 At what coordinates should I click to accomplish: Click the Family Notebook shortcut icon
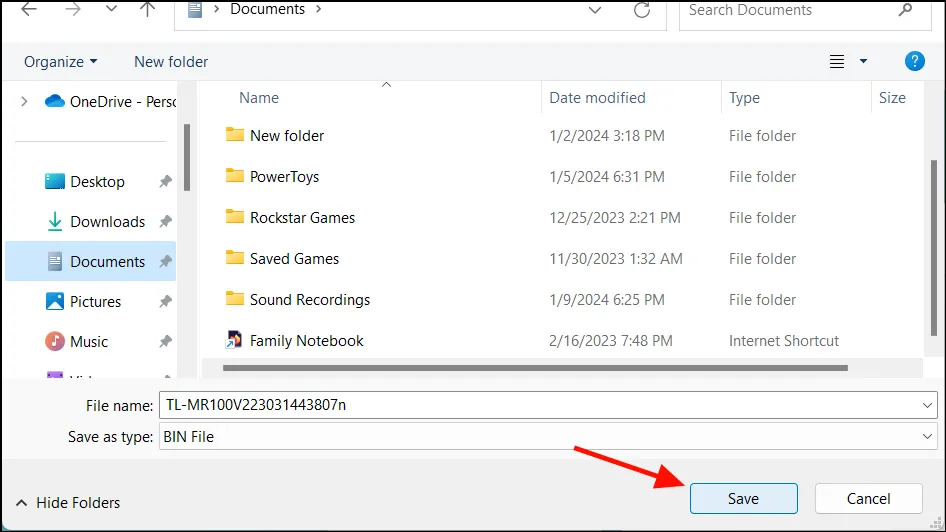[x=233, y=340]
